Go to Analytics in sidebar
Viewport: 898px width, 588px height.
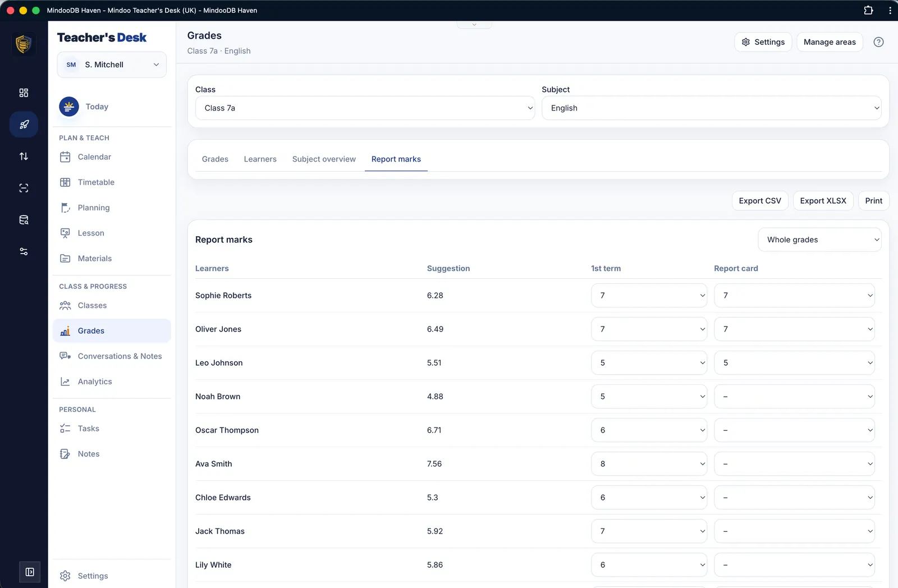pos(112,382)
